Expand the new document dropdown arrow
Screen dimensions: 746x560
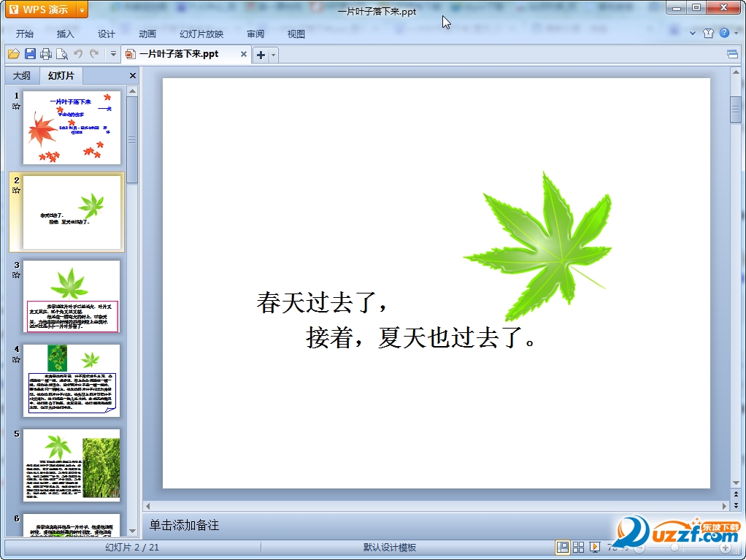(x=273, y=55)
